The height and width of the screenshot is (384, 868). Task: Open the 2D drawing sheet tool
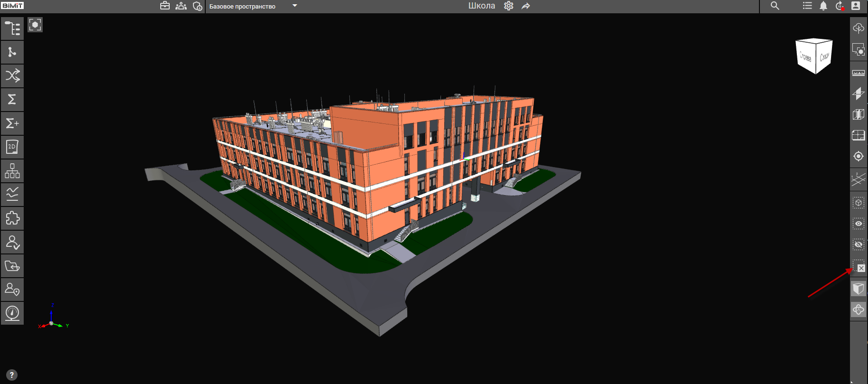point(12,147)
